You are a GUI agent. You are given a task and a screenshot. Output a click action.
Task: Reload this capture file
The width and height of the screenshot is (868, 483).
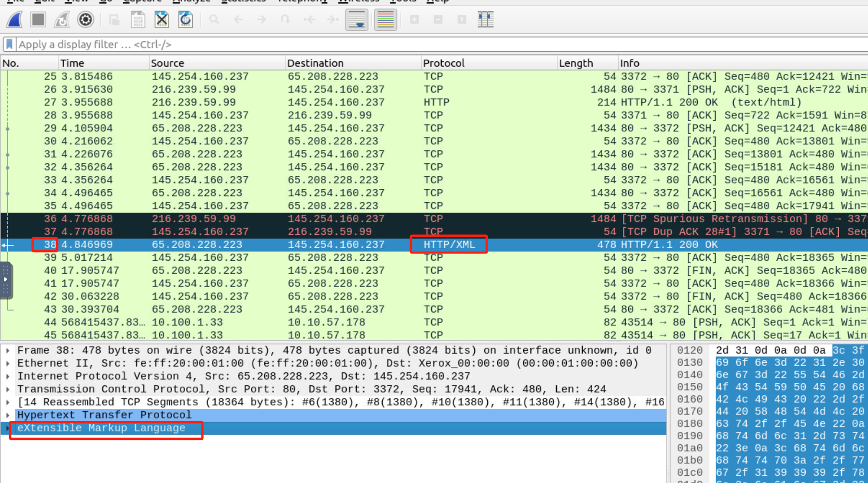pyautogui.click(x=186, y=20)
